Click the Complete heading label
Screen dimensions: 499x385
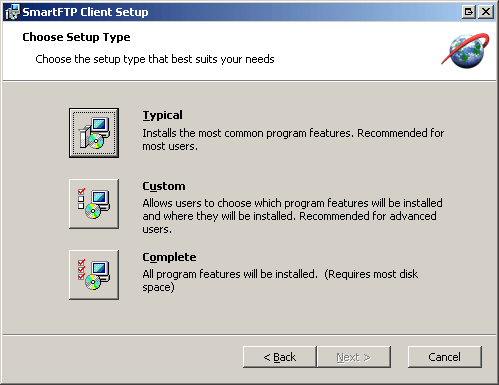[169, 257]
